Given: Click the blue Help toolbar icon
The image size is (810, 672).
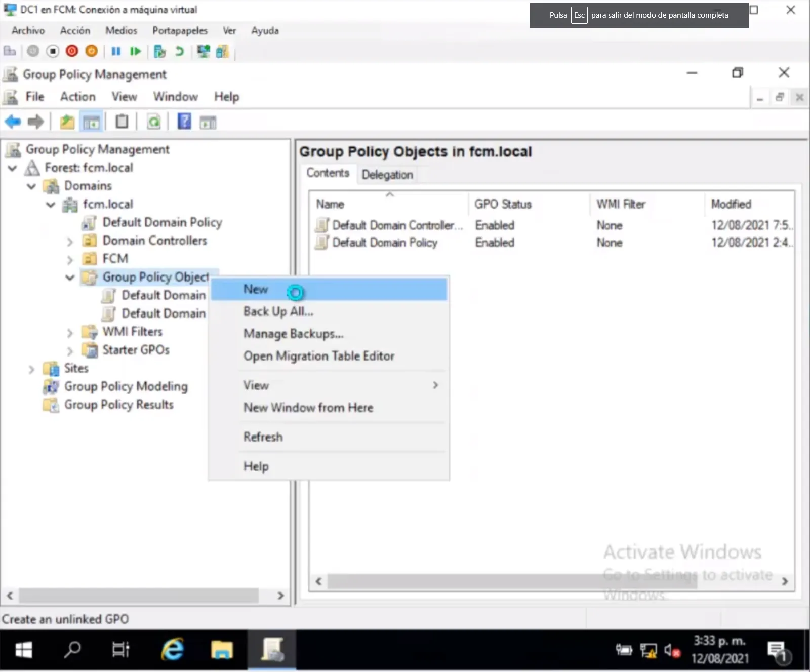Looking at the screenshot, I should point(184,122).
